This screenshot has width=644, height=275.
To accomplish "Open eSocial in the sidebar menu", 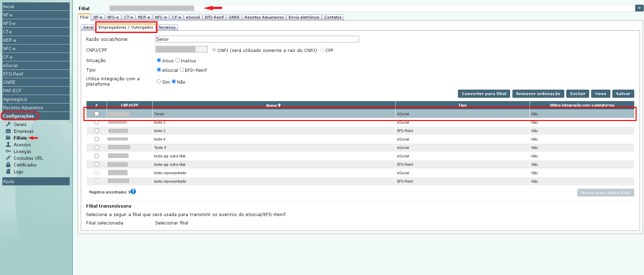I will pos(36,65).
